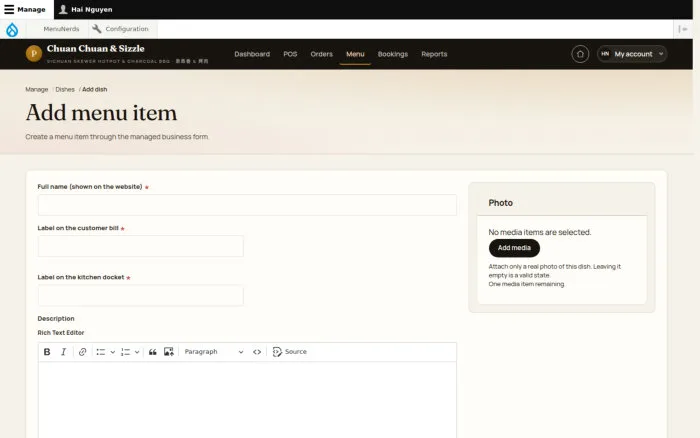The width and height of the screenshot is (700, 438).
Task: Focus the Full name input field
Action: [247, 205]
